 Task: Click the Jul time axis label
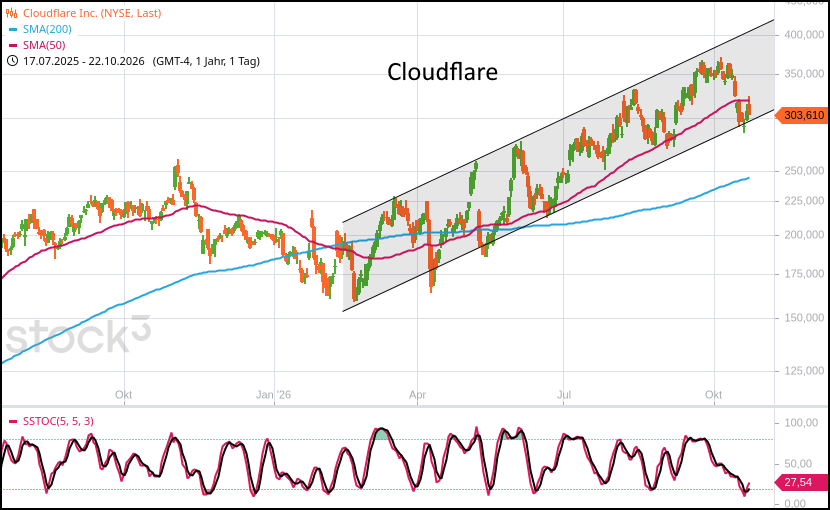coord(564,395)
